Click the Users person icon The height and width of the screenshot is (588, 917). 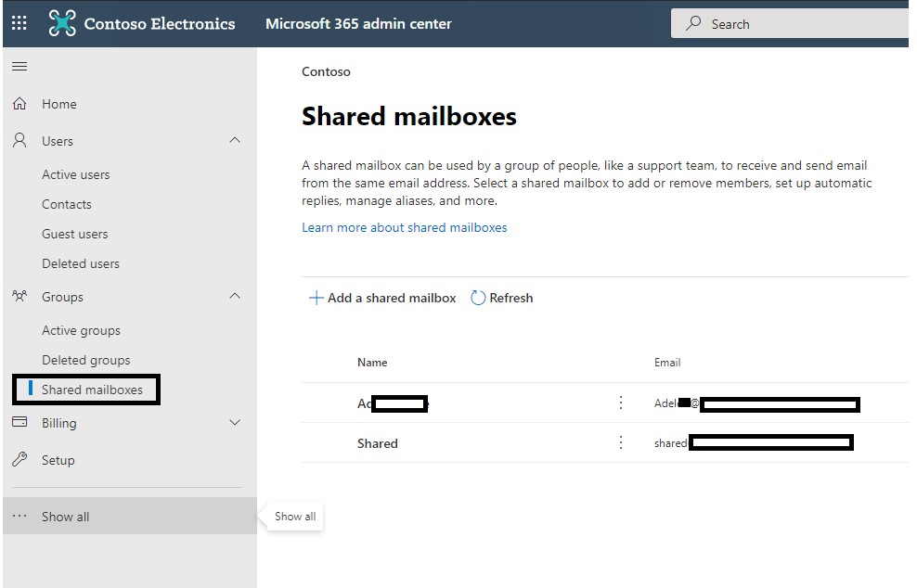tap(19, 140)
